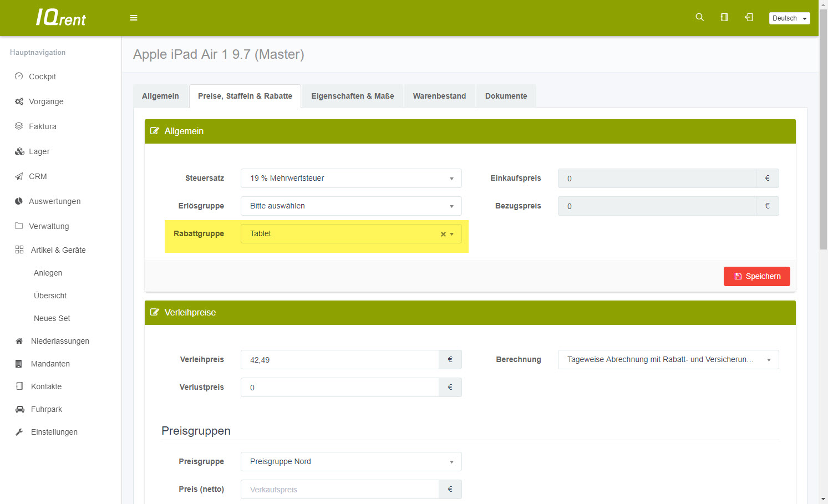Viewport: 828px width, 504px height.
Task: Open the Deutsch language selector
Action: click(789, 18)
